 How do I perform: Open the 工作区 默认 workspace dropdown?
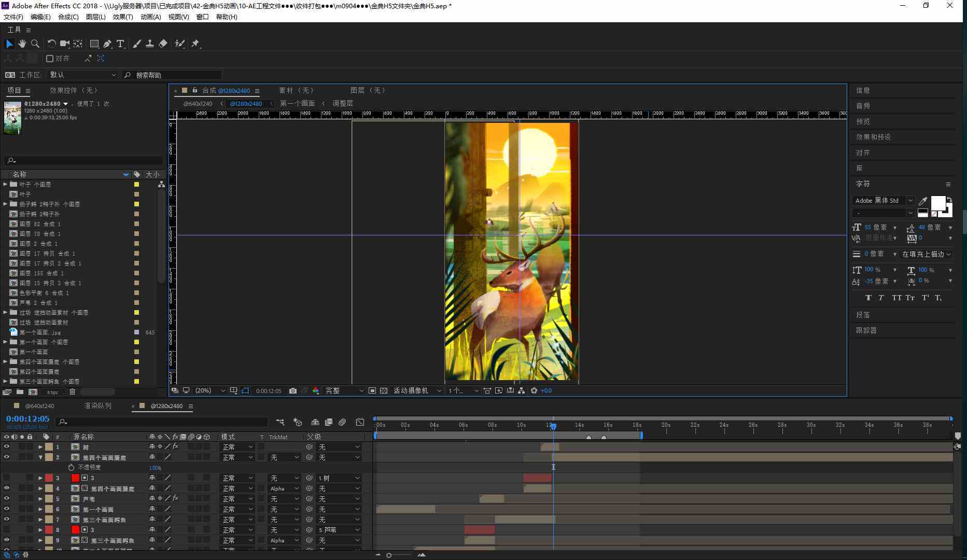[82, 75]
